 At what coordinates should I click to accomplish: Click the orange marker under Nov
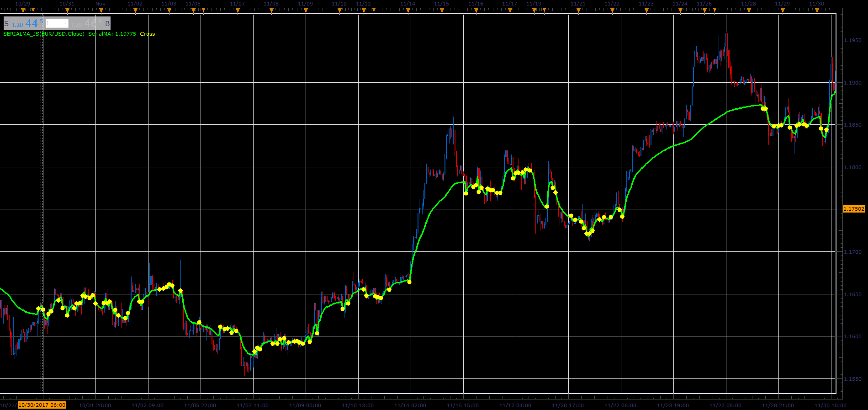click(x=101, y=10)
